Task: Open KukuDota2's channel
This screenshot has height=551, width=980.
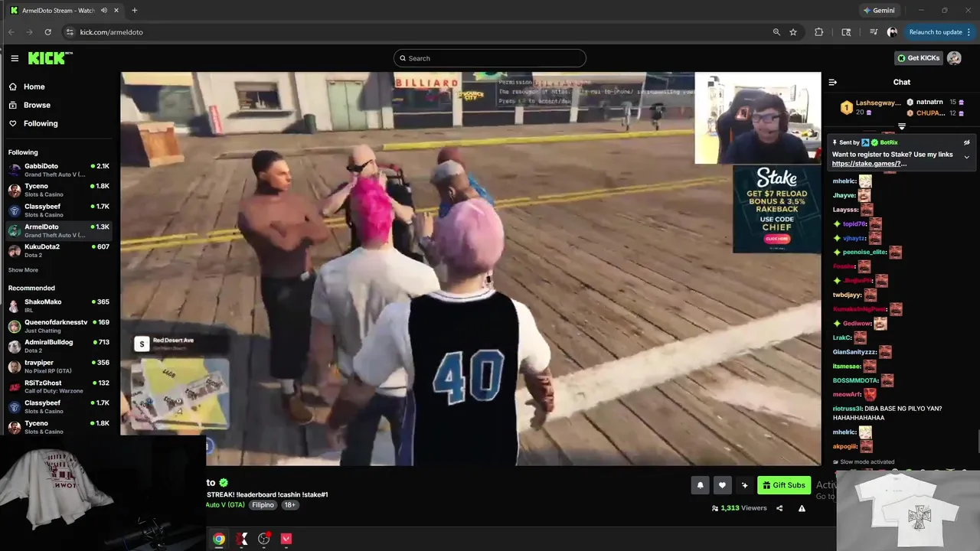Action: 59,250
